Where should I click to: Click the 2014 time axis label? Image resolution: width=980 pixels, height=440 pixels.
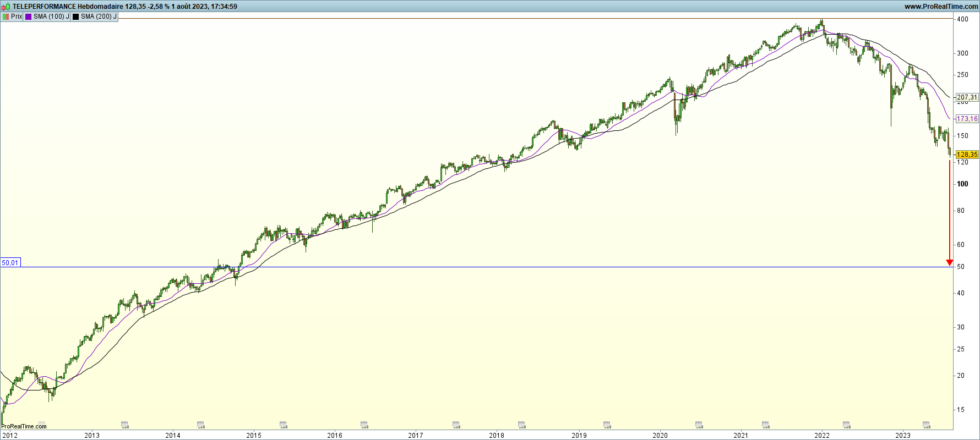click(173, 436)
